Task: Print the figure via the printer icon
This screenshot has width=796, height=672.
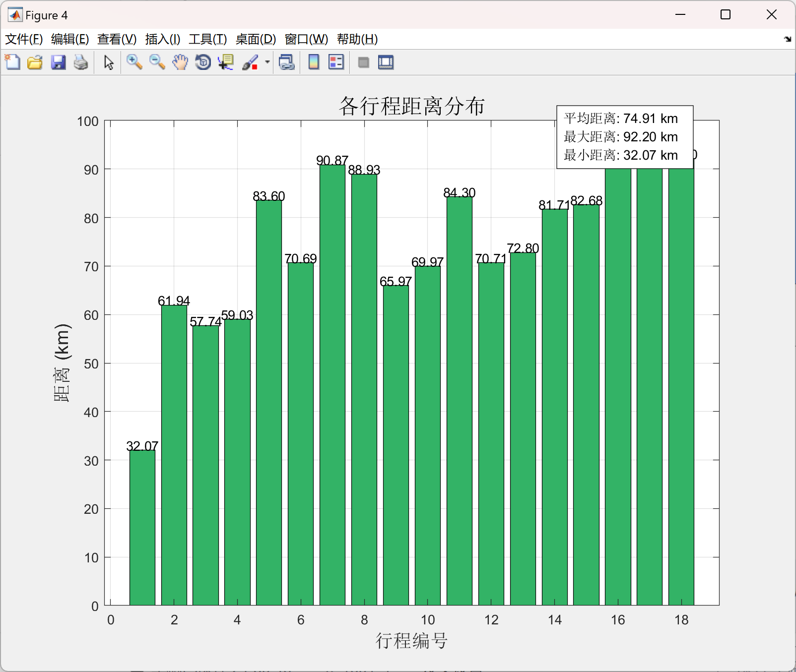Action: (x=81, y=62)
